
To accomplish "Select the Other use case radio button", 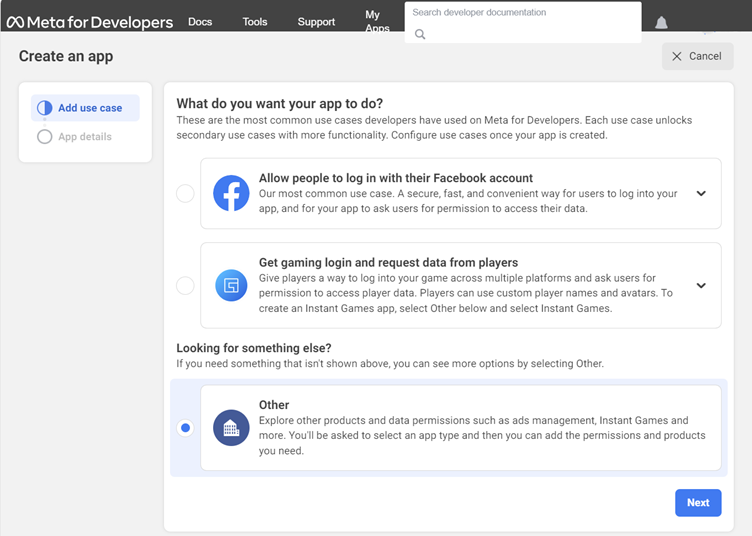I will 185,428.
